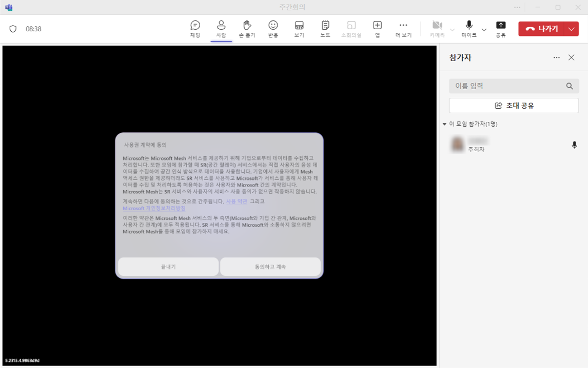Raise your hand with 손 들기
Screen dimensions: 588x368
[x=247, y=29]
